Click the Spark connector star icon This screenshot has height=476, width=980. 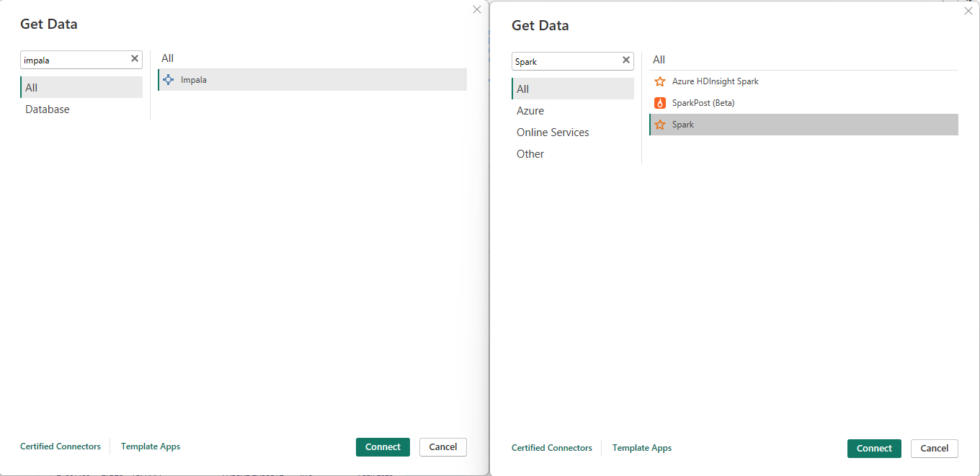coord(660,125)
